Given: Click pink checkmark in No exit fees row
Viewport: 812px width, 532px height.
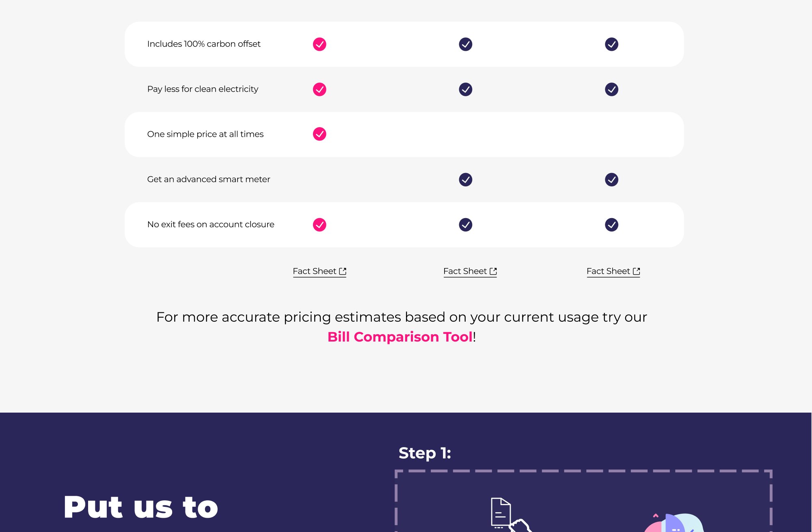Looking at the screenshot, I should [320, 225].
